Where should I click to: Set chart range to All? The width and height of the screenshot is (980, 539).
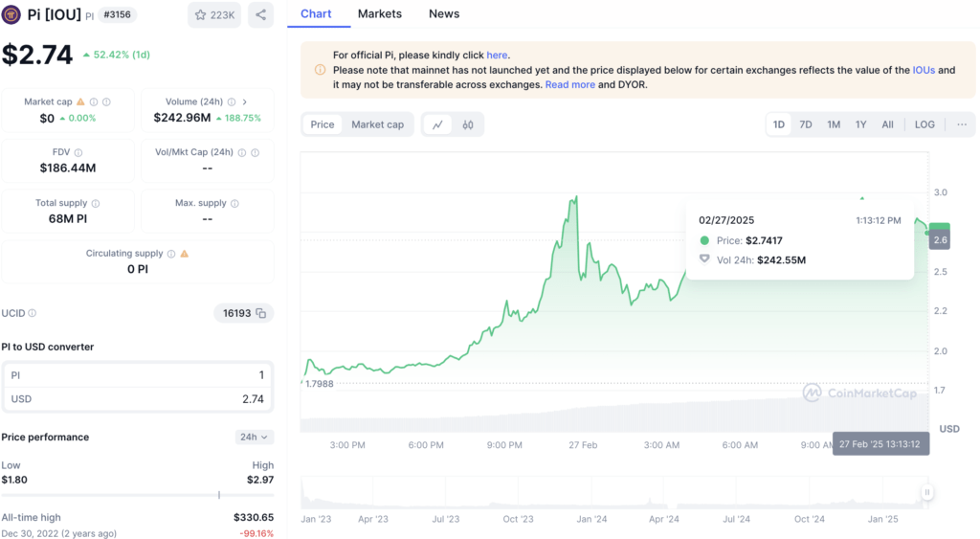(x=887, y=124)
